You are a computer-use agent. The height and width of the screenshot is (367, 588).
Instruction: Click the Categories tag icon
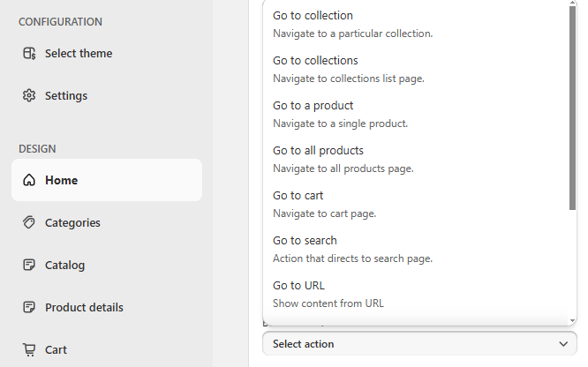(29, 222)
